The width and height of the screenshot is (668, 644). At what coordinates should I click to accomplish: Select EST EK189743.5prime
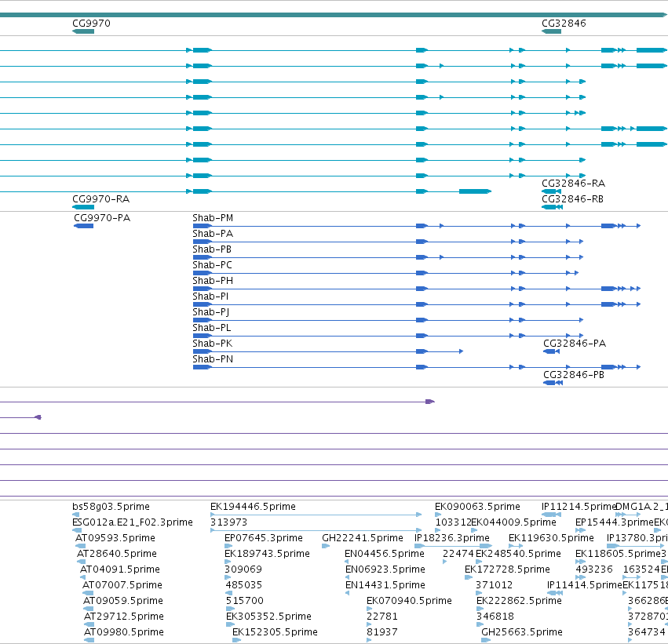point(267,554)
